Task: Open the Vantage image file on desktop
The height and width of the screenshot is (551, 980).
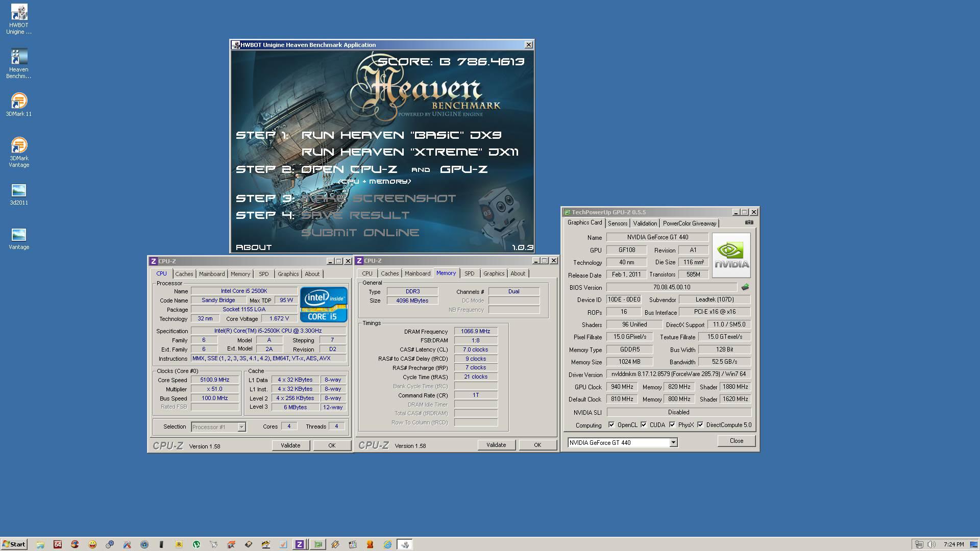Action: [19, 239]
